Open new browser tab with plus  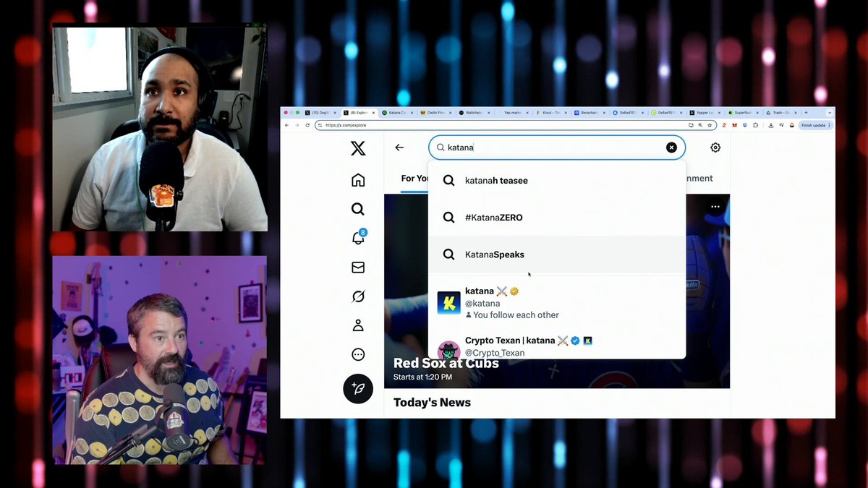(806, 113)
